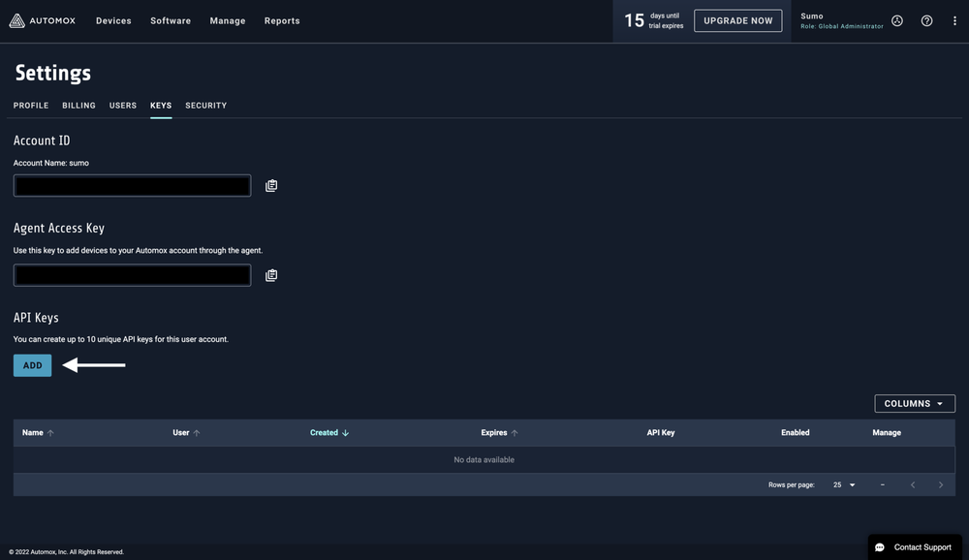Open the user account icon
Screen dimensions: 969x560
click(x=897, y=20)
